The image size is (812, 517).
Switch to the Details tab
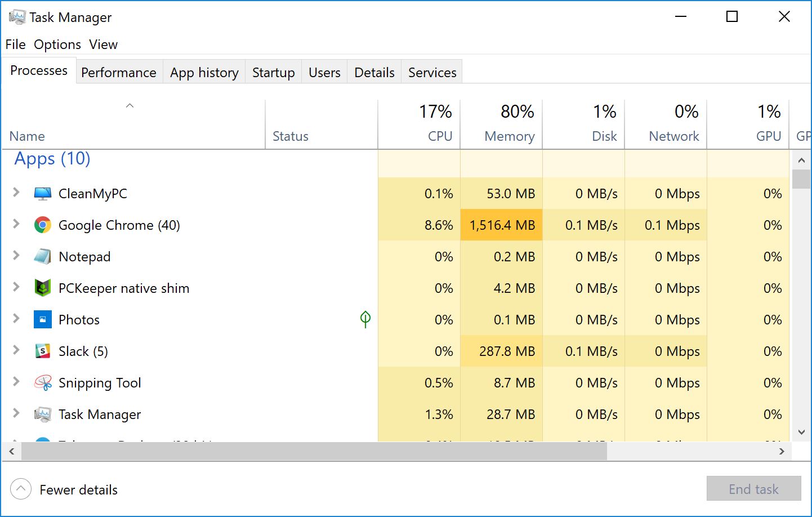coord(374,73)
